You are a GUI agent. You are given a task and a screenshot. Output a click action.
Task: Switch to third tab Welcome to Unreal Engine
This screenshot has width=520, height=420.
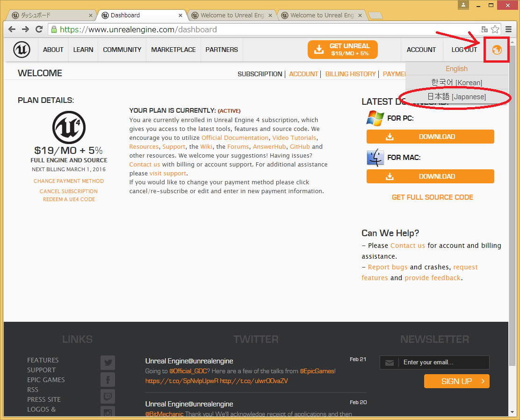click(x=232, y=15)
